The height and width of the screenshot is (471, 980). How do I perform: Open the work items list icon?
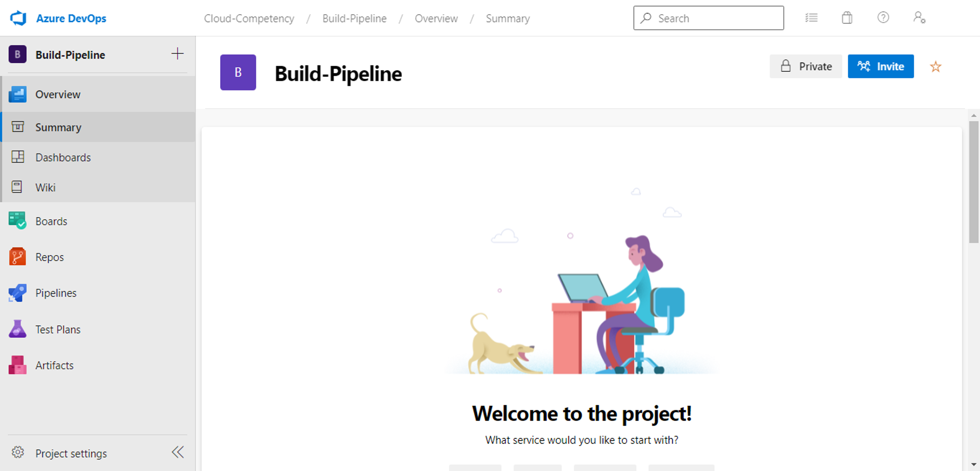pyautogui.click(x=811, y=18)
